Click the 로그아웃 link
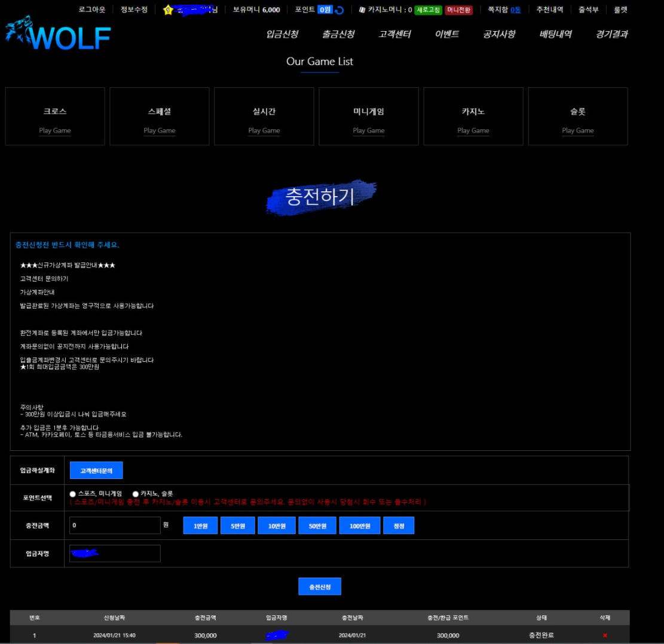The image size is (664, 644). point(92,10)
